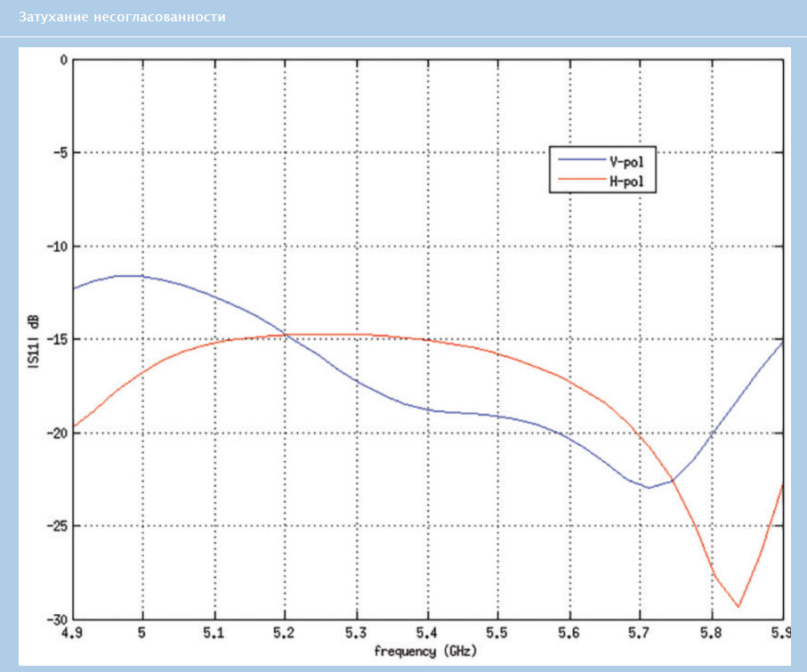The image size is (807, 672).
Task: Click the V-pol curve dip near 5.71 GHz
Action: pos(649,488)
